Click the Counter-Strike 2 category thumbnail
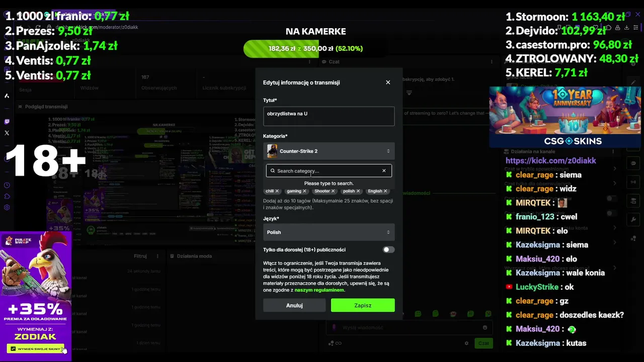This screenshot has width=644, height=362. [272, 151]
